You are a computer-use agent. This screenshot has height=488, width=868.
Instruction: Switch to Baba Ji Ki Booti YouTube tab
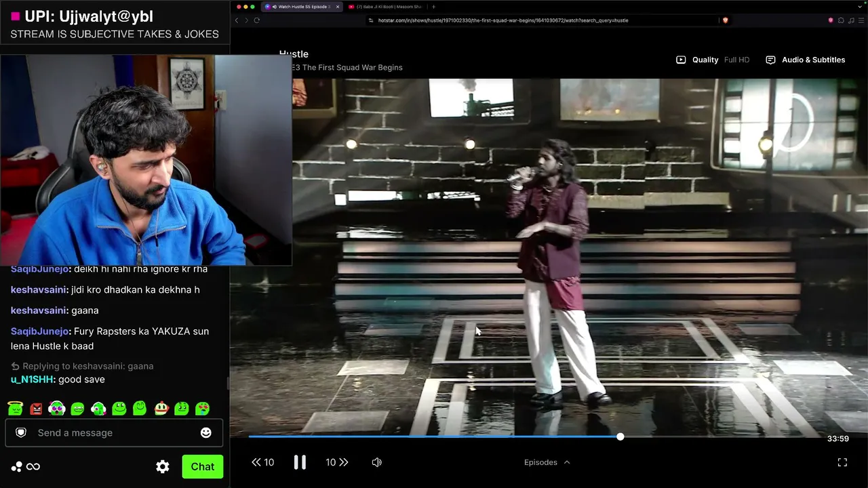click(384, 7)
